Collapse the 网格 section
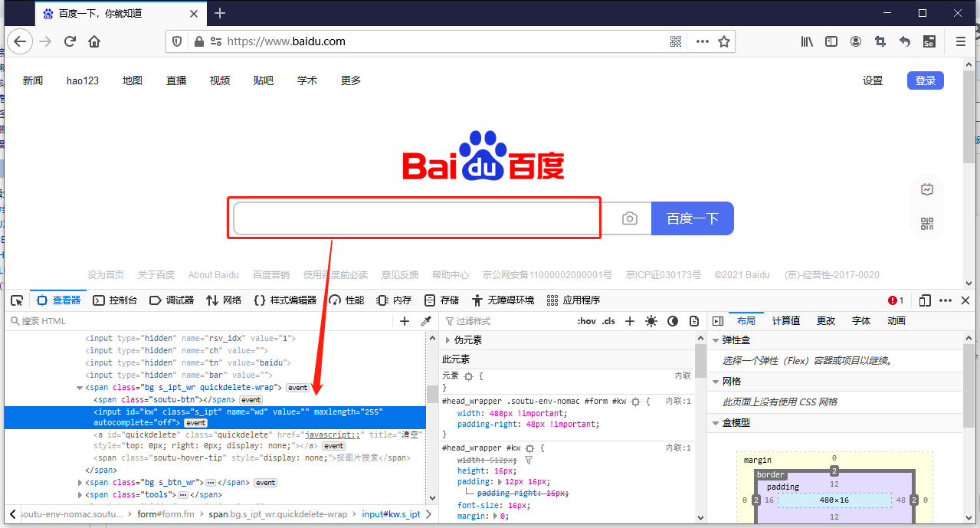The image size is (980, 528). pos(716,382)
